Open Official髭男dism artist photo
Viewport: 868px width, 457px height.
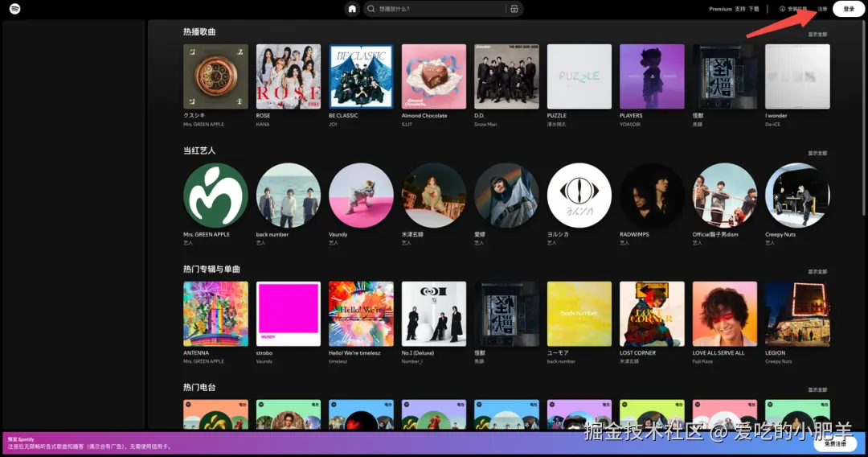click(x=725, y=195)
